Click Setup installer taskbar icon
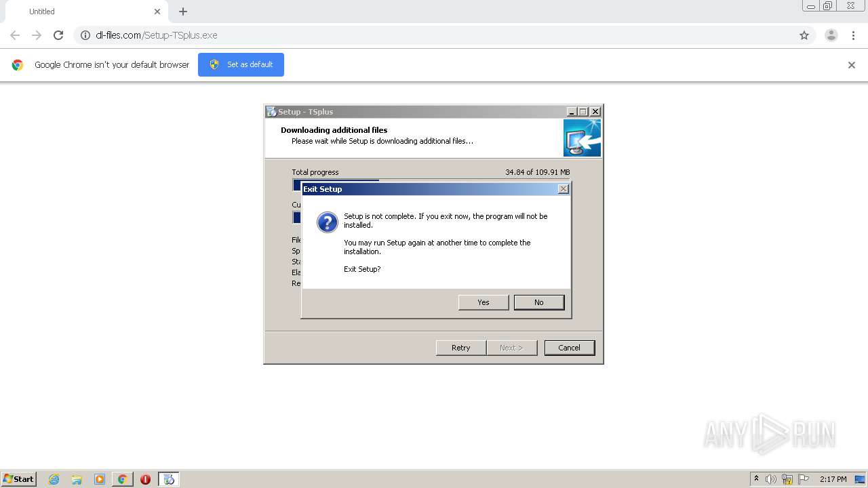 point(169,479)
